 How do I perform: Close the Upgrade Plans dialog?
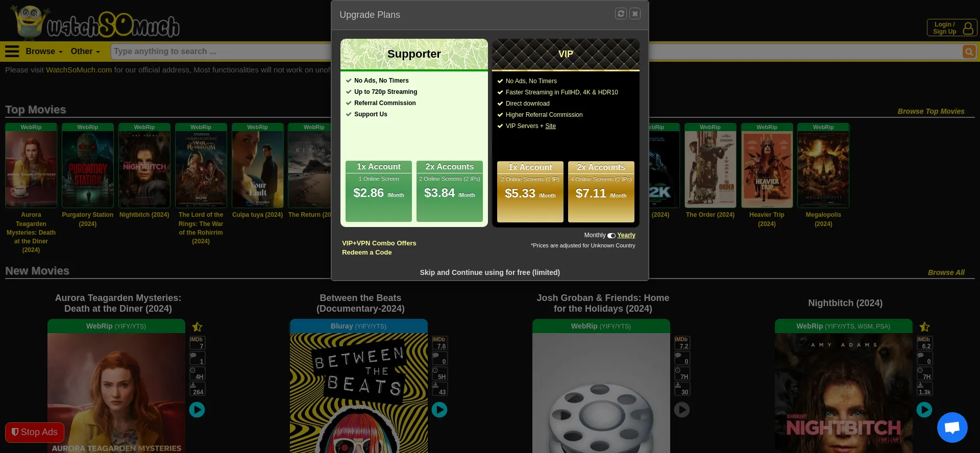[x=635, y=14]
